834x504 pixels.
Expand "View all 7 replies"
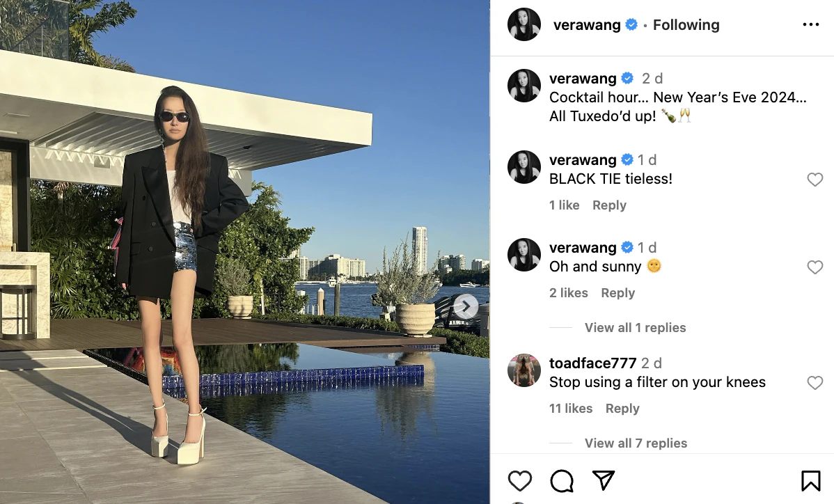point(636,443)
